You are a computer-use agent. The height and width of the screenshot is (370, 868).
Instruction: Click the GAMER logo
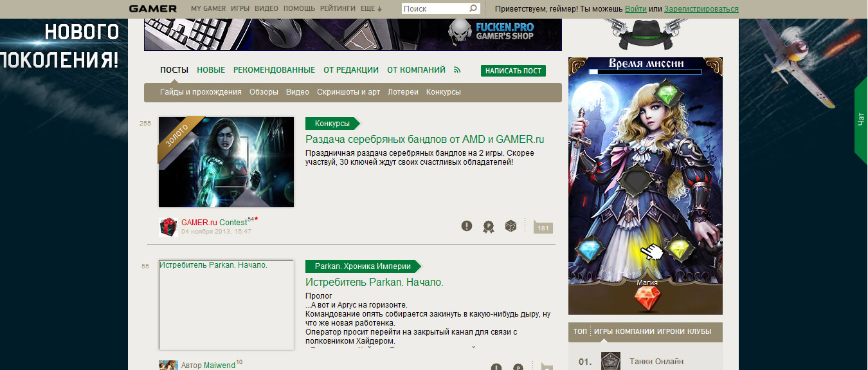pos(153,9)
